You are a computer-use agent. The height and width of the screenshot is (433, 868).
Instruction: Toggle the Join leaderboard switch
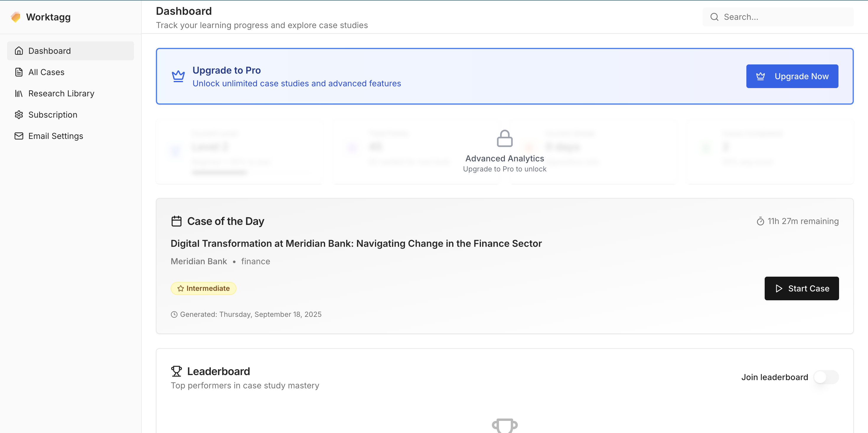pyautogui.click(x=825, y=377)
